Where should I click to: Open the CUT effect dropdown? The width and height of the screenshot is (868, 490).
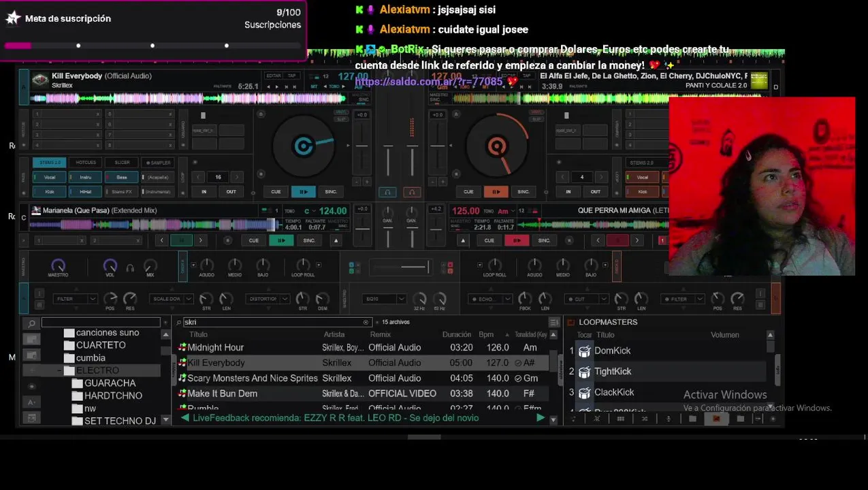603,299
